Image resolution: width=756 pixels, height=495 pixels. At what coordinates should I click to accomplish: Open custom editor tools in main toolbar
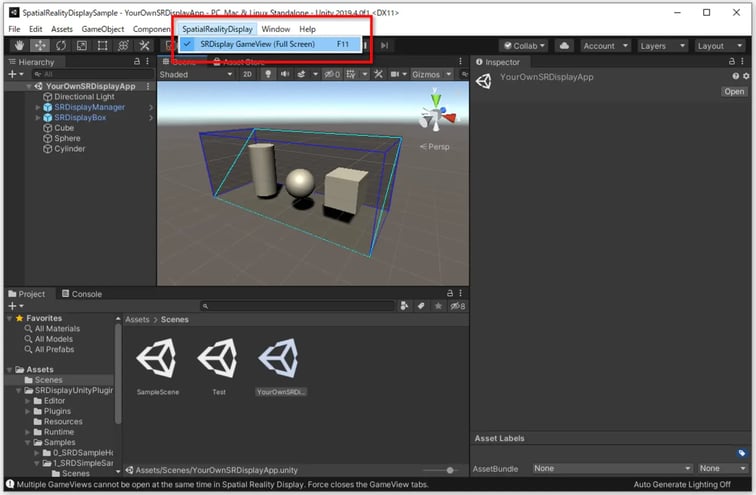pos(144,46)
